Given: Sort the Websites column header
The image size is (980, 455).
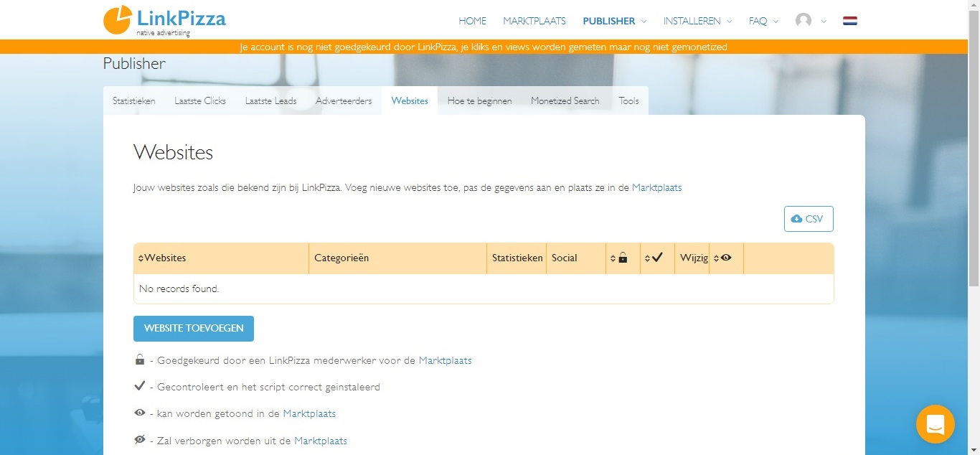Looking at the screenshot, I should pyautogui.click(x=222, y=258).
